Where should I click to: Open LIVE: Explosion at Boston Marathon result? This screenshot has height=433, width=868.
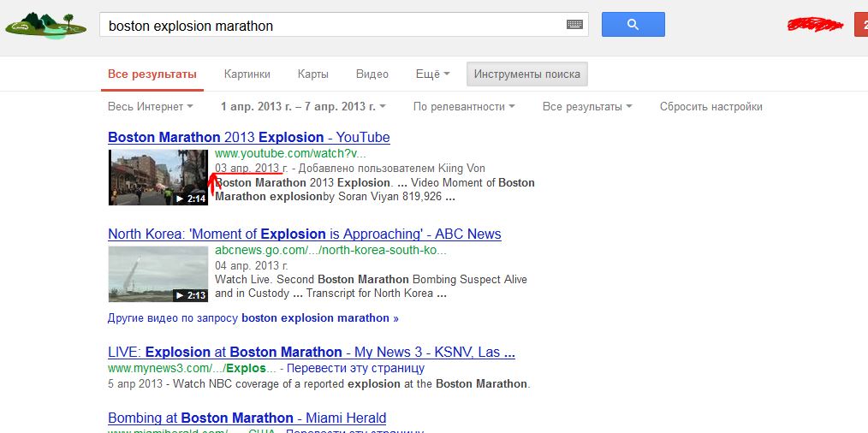(x=312, y=353)
